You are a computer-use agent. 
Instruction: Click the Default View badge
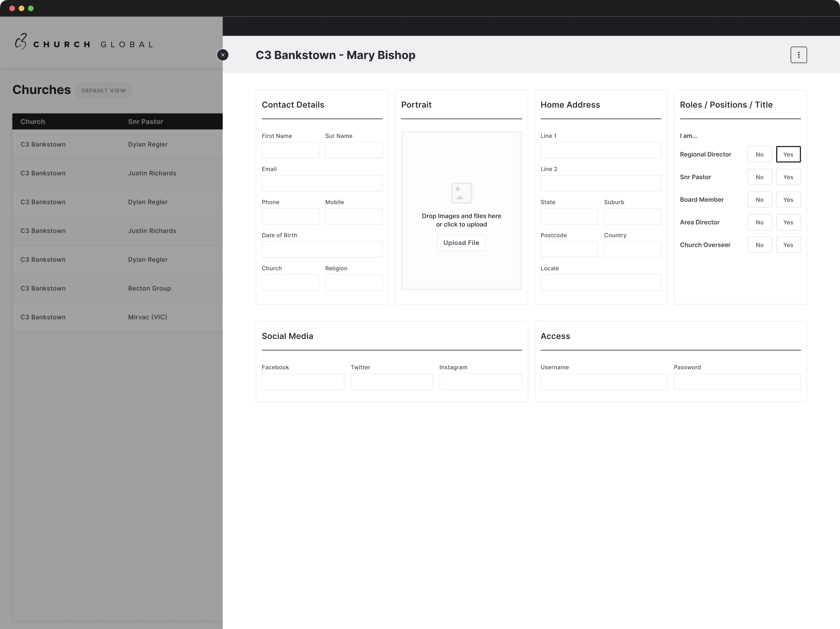click(x=103, y=91)
